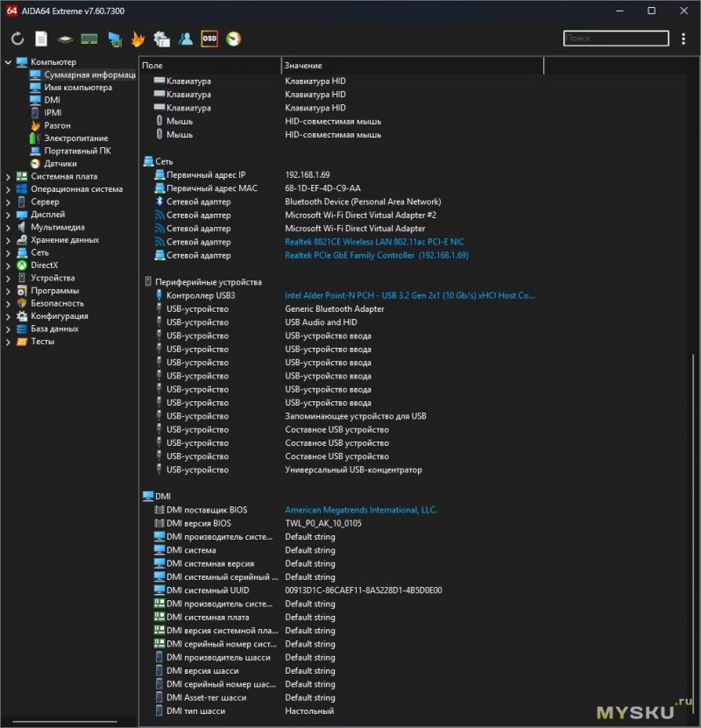
Task: Open the Report toolbar icon
Action: coord(41,39)
